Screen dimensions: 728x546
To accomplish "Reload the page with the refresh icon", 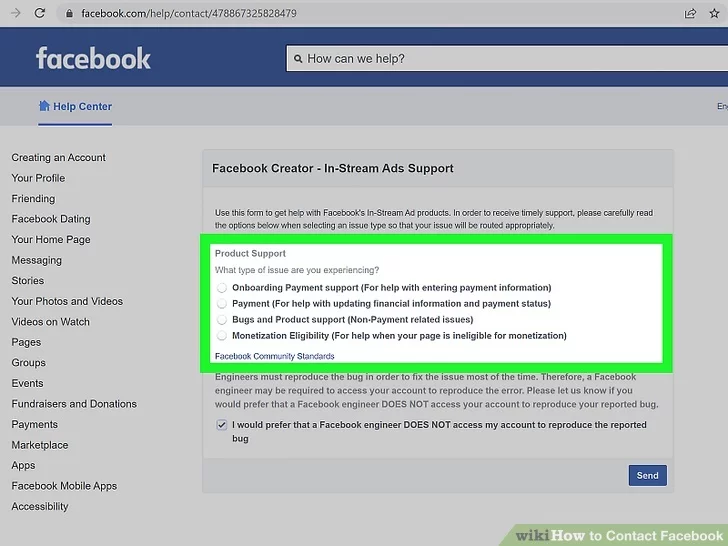I will coord(40,13).
